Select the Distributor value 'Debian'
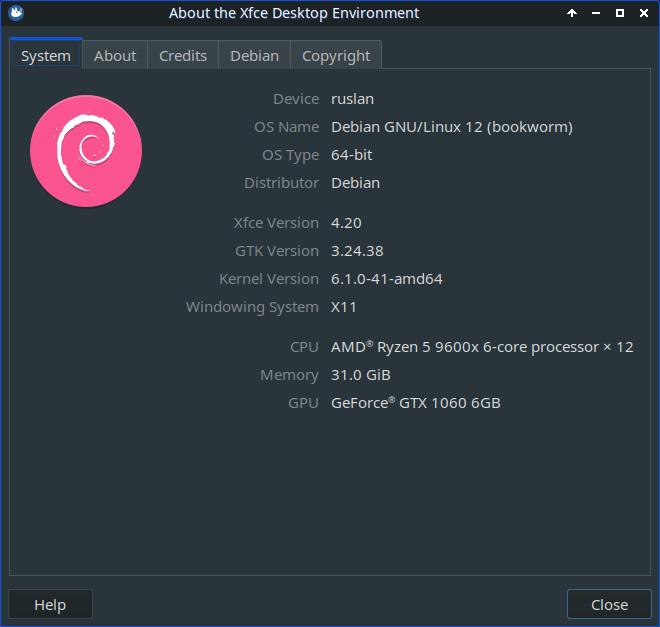660x627 pixels. pos(355,183)
